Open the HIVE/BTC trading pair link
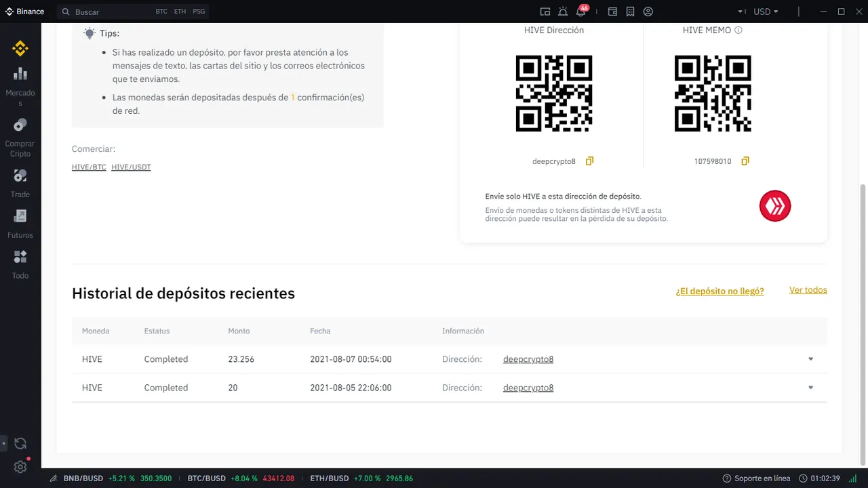 pyautogui.click(x=89, y=167)
